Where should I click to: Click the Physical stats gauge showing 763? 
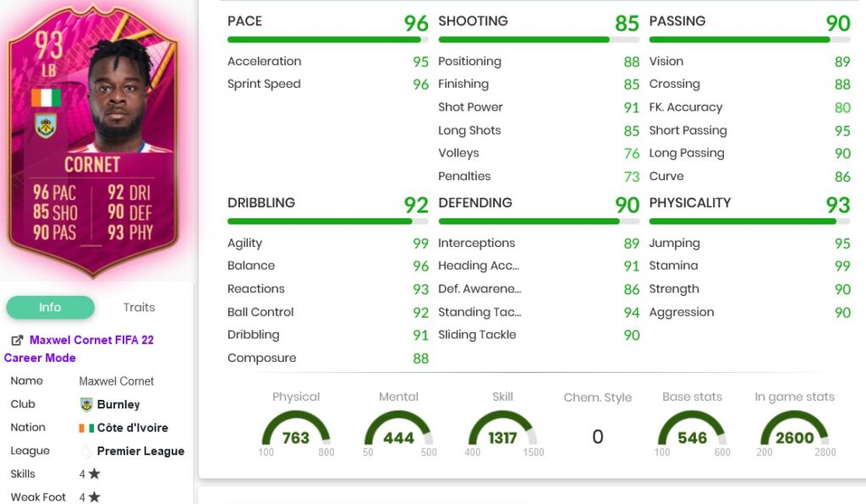point(295,436)
